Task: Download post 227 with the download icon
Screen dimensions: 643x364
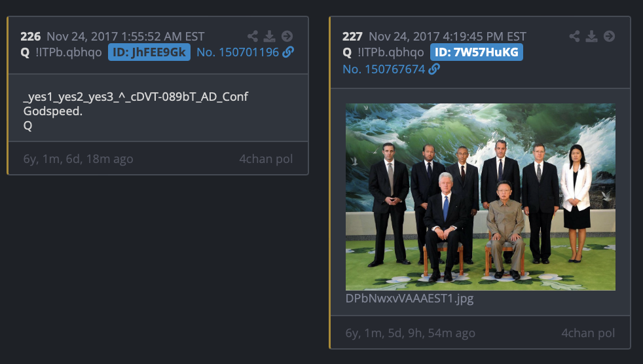Action: tap(591, 36)
